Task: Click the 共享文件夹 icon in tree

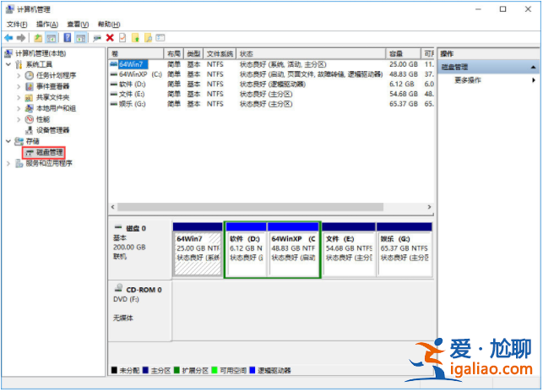Action: click(30, 98)
